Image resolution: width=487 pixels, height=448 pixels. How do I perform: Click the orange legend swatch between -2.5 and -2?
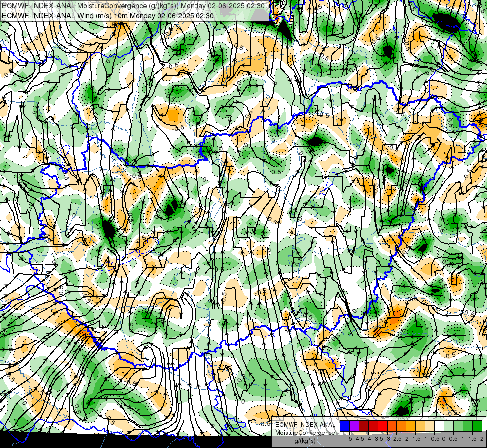tap(401, 426)
